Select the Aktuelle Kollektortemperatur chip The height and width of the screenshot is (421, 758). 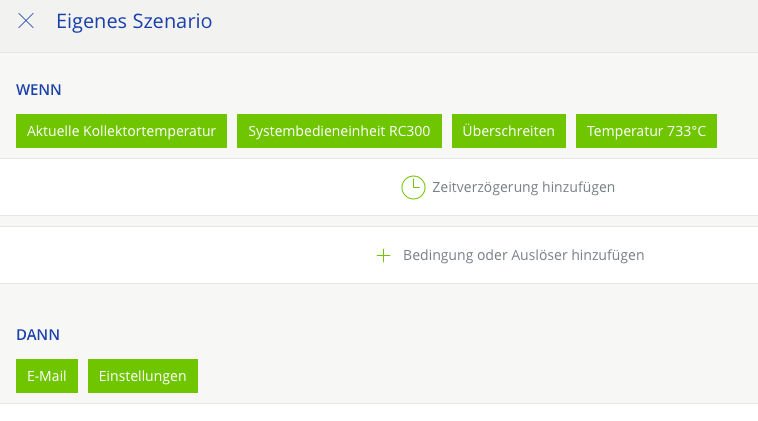(x=122, y=131)
